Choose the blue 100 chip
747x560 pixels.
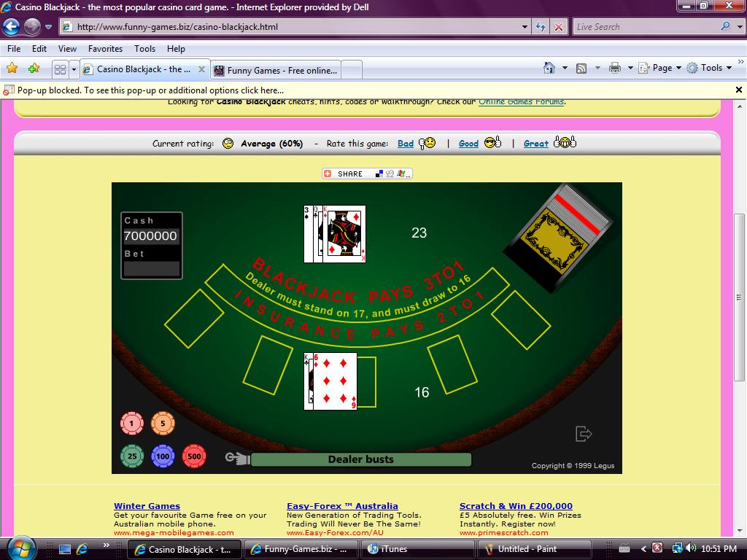click(163, 456)
